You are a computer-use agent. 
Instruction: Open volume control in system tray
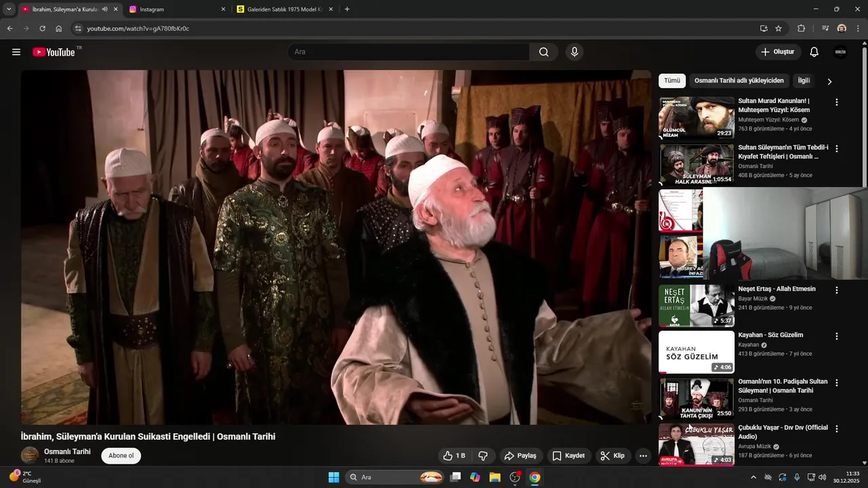point(822,477)
